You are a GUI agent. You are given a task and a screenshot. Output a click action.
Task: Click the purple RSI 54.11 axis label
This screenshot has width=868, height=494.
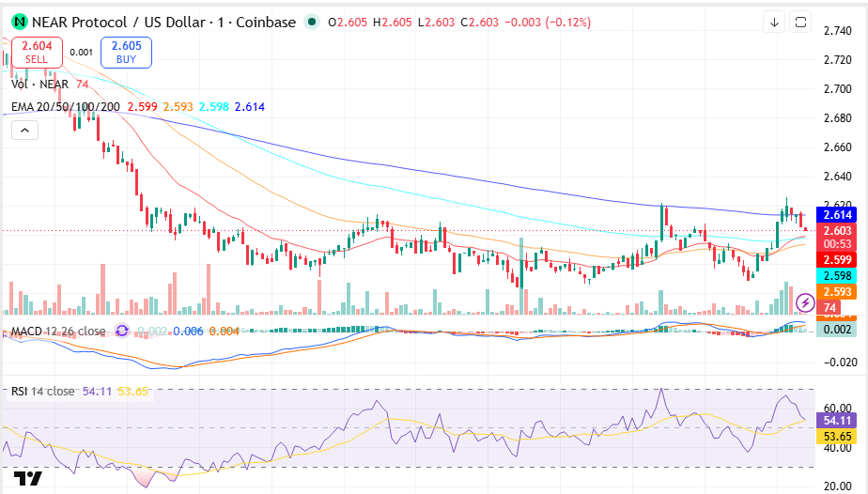point(836,421)
